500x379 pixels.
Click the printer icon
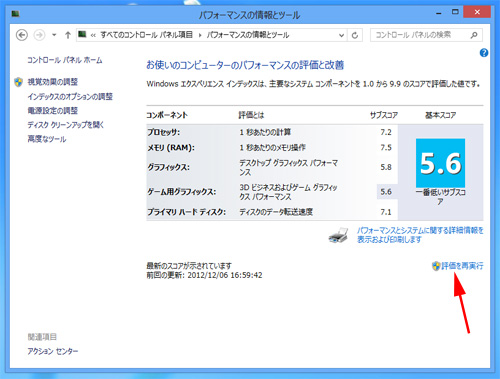(x=338, y=235)
